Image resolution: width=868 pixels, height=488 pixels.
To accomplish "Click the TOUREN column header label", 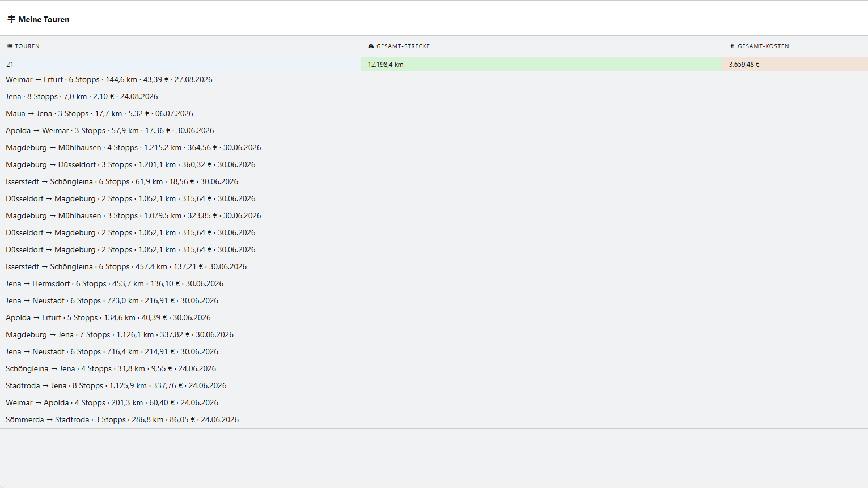I will 27,46.
